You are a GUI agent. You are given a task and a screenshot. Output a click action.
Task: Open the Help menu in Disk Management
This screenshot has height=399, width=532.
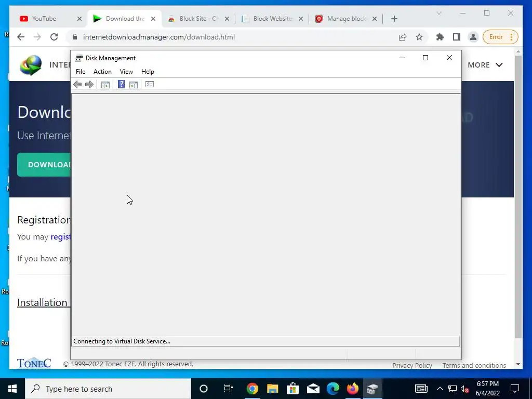pyautogui.click(x=148, y=72)
